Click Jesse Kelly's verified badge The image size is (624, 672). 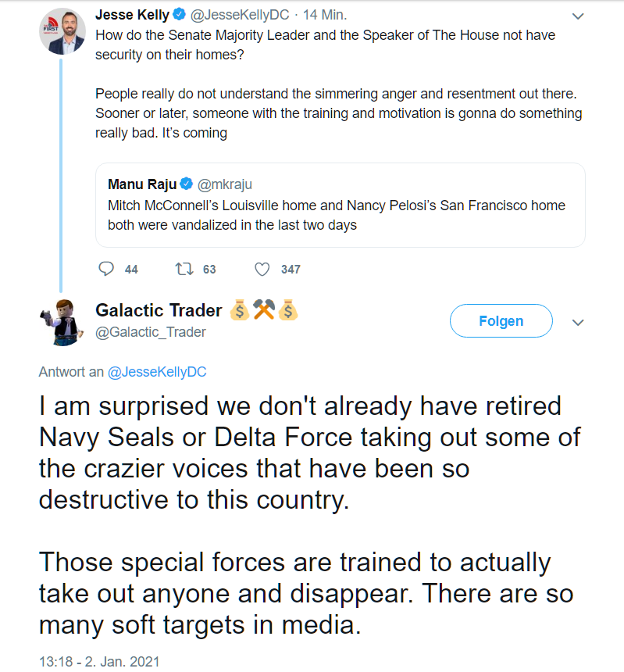(179, 15)
